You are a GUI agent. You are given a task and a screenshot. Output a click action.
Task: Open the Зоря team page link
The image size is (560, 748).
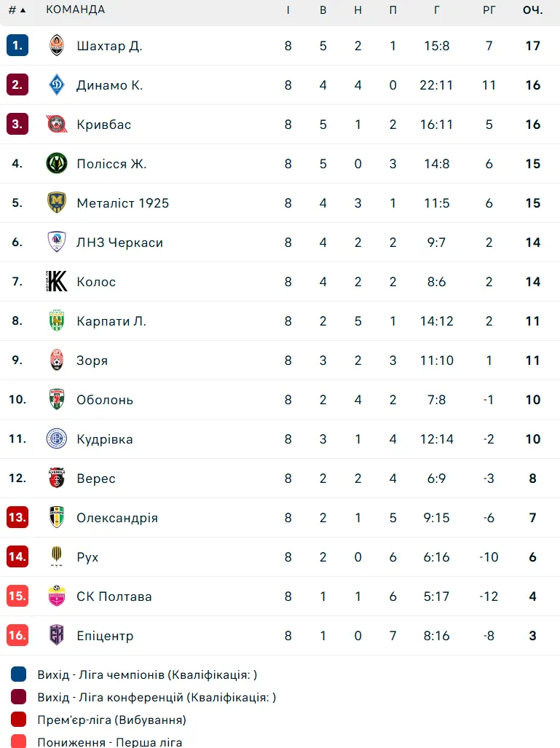tap(92, 361)
